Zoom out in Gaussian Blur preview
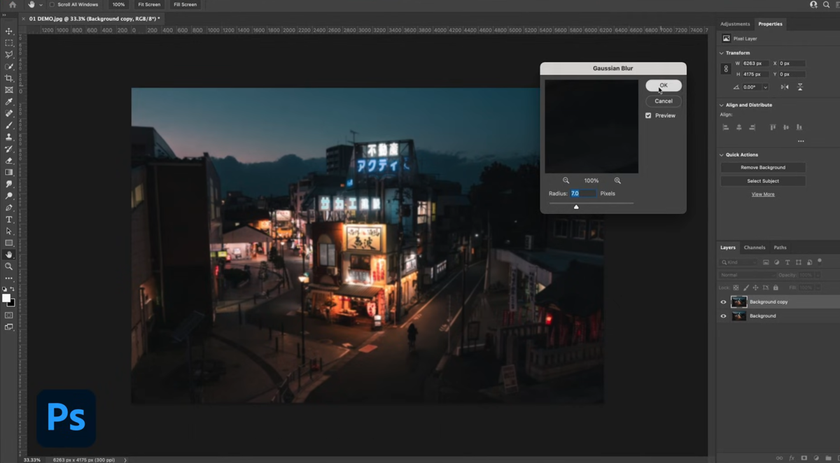Image resolution: width=840 pixels, height=463 pixels. pyautogui.click(x=566, y=181)
